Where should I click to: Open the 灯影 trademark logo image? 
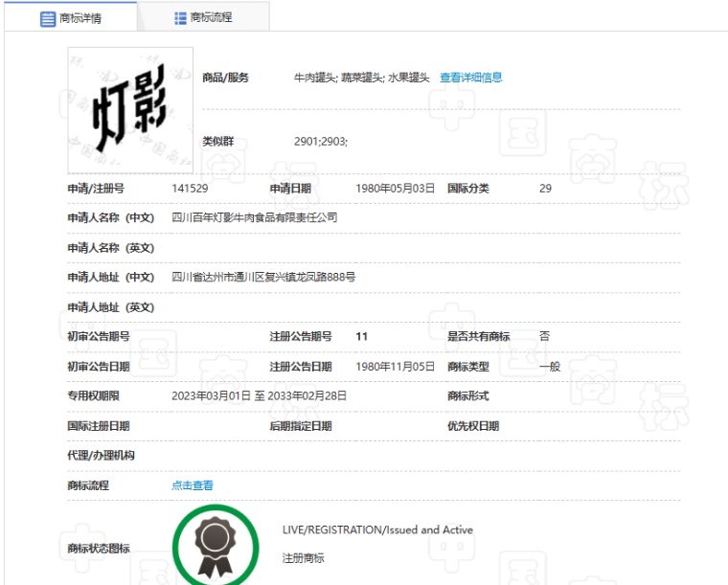pos(130,110)
